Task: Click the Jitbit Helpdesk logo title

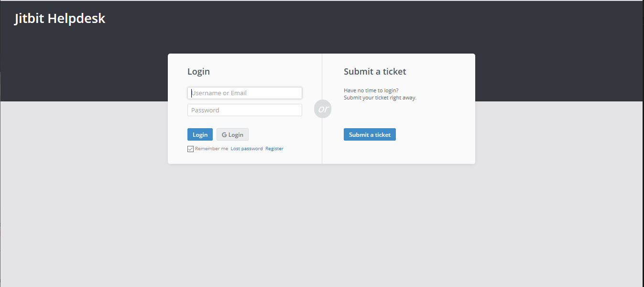Action: (x=60, y=19)
